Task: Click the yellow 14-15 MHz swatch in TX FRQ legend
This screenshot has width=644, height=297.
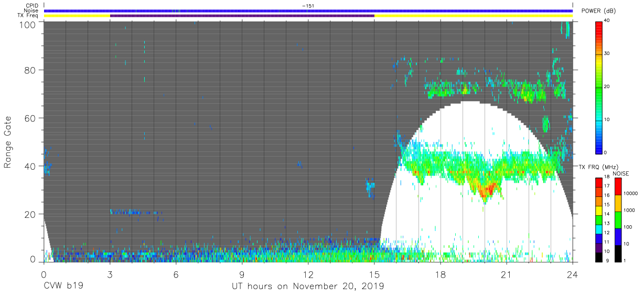Action: click(599, 210)
